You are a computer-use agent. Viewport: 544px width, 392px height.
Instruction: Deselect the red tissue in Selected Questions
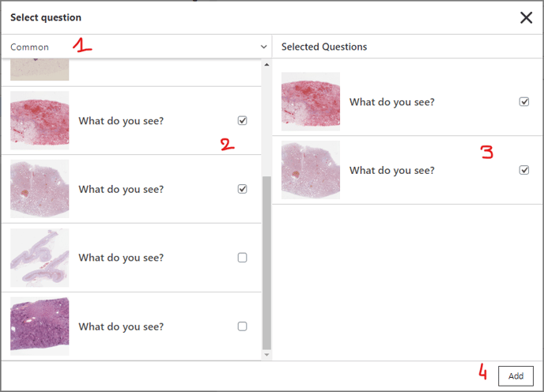(524, 102)
